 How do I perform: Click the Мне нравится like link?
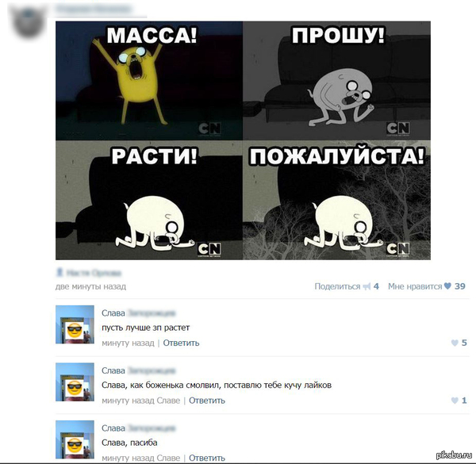click(x=415, y=286)
